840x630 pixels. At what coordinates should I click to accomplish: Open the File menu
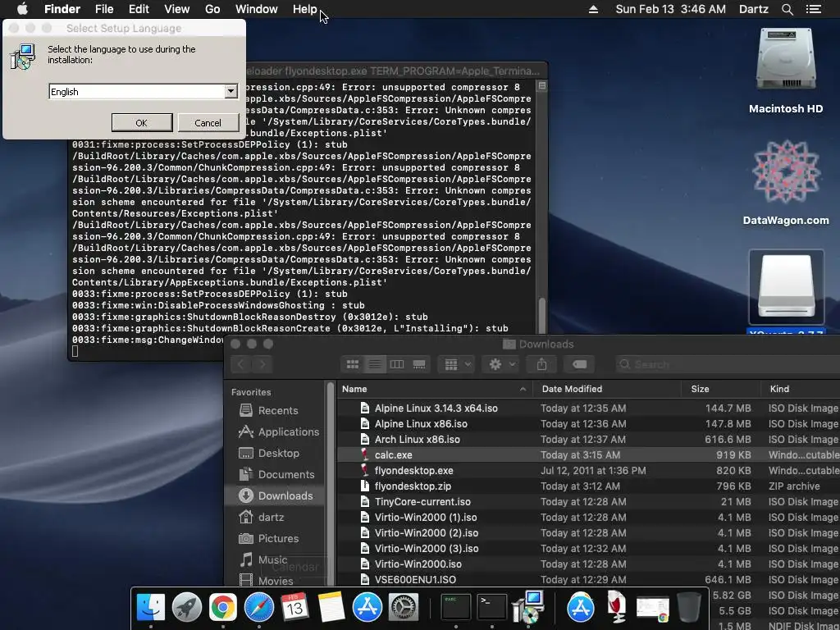point(104,9)
